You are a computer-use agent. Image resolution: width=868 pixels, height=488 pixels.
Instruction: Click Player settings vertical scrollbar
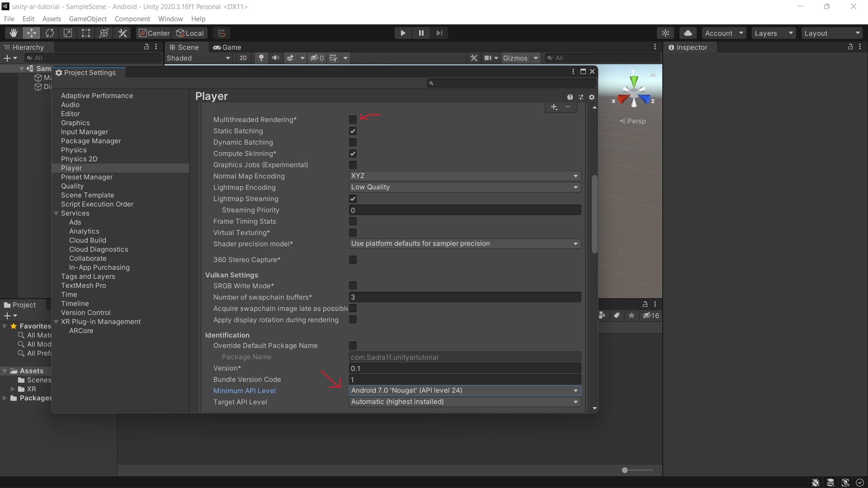click(x=594, y=215)
